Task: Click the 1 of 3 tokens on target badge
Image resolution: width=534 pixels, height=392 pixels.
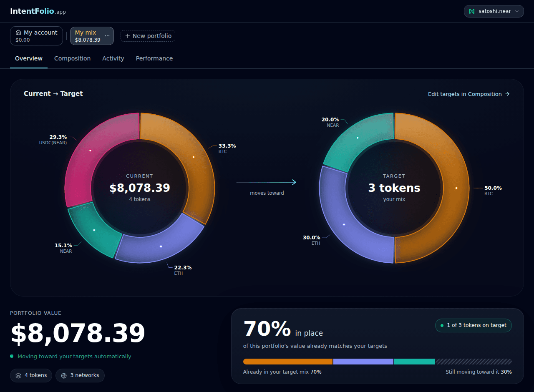Action: coord(474,325)
